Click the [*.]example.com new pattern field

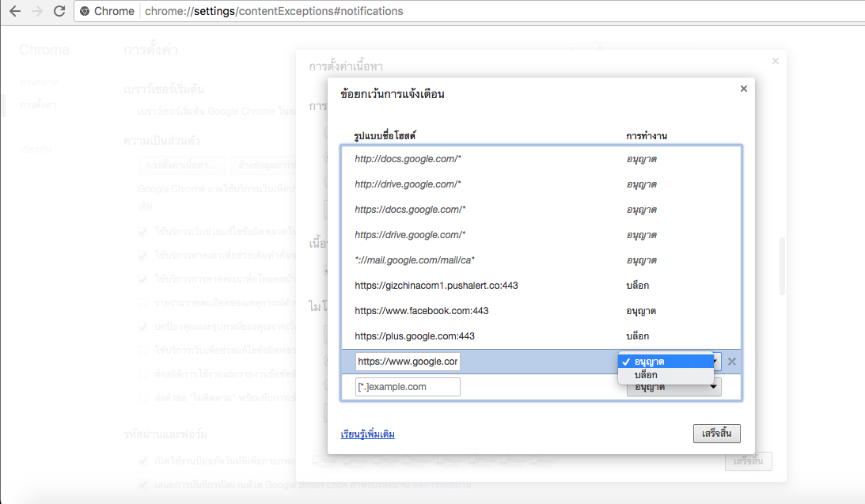408,387
